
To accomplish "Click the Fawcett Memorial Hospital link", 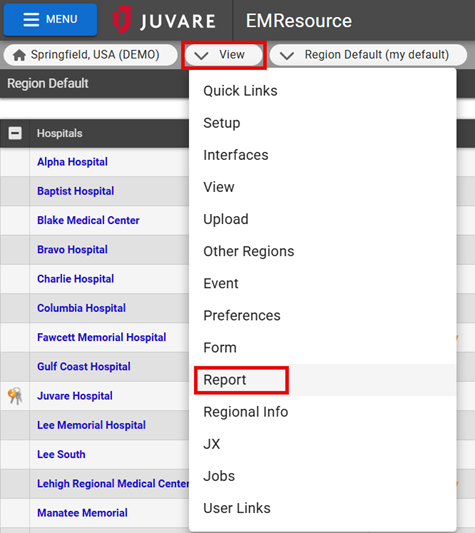I will point(102,337).
